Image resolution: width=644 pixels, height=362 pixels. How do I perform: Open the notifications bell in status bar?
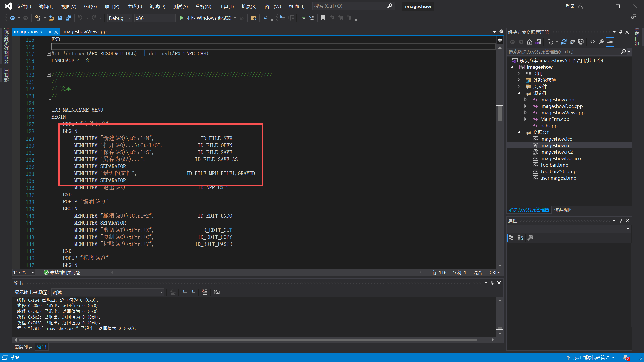(626, 357)
